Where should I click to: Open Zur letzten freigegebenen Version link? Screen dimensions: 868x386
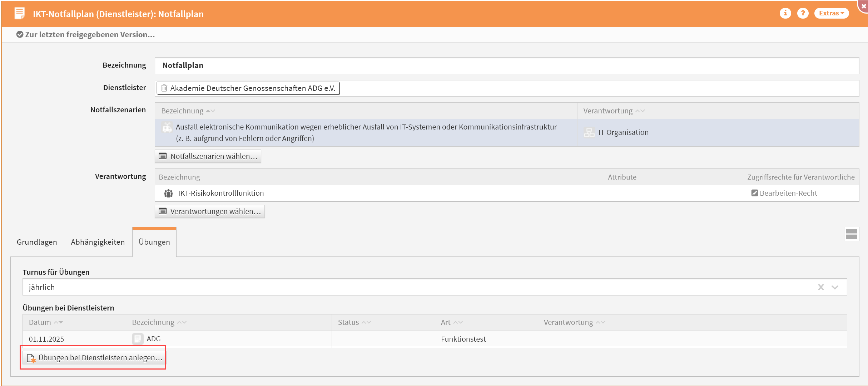tap(86, 35)
